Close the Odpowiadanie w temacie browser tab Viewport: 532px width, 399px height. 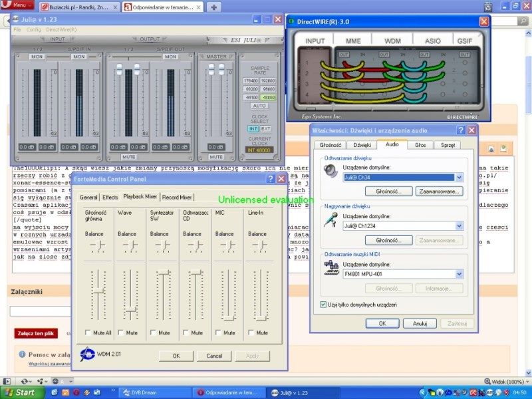tap(198, 7)
